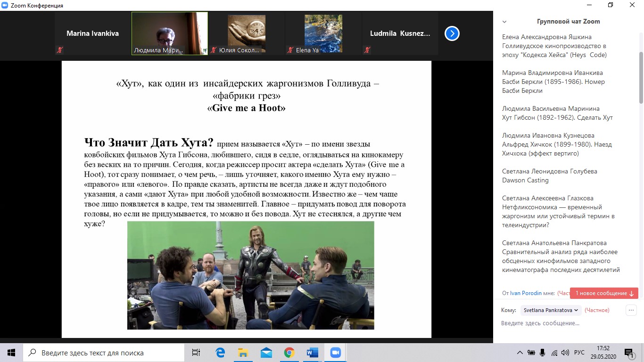Open Svetlana Pankratova recipient dropdown
Image resolution: width=644 pixels, height=362 pixels.
tap(551, 310)
